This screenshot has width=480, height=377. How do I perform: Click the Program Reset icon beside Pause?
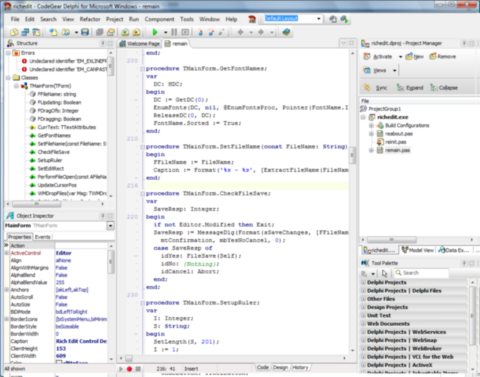pos(185,32)
